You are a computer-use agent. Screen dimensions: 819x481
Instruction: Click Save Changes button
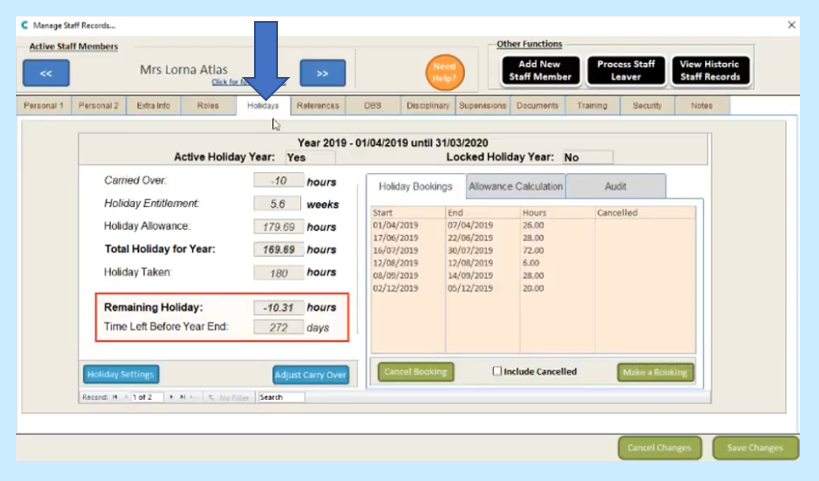[755, 448]
